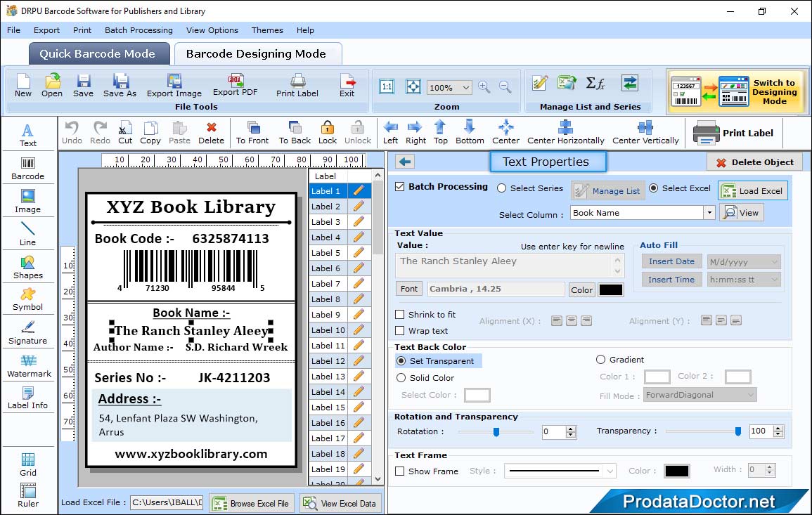This screenshot has width=812, height=515.
Task: Click View Excel Data button
Action: [340, 503]
